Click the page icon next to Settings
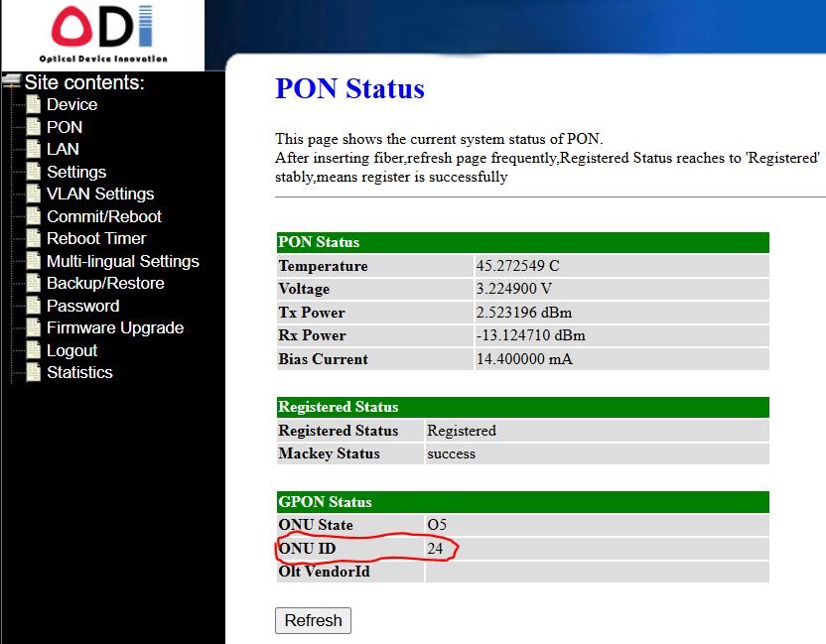 coord(33,172)
